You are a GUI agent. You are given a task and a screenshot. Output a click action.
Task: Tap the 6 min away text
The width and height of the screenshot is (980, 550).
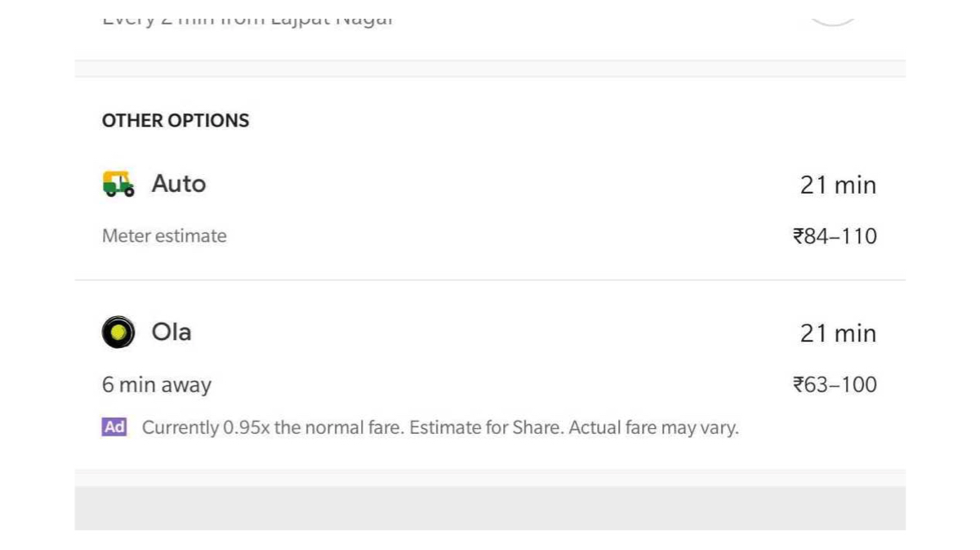click(x=157, y=385)
